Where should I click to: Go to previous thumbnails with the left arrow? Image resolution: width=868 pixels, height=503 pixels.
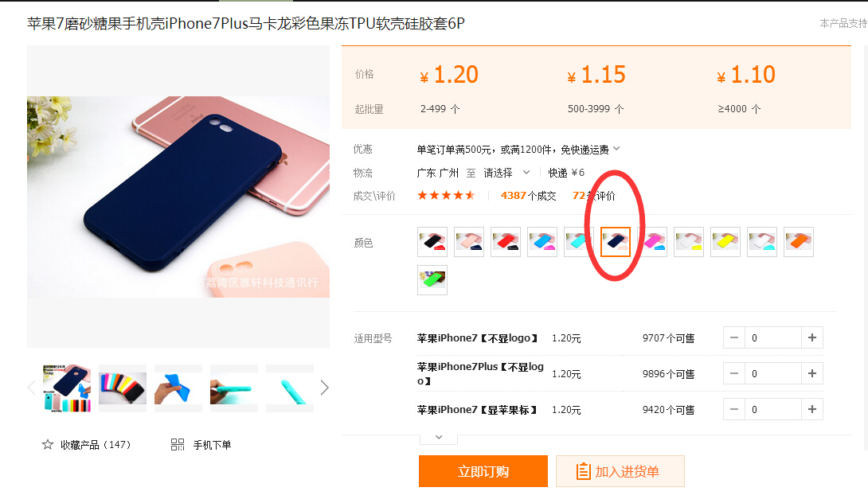coord(32,388)
